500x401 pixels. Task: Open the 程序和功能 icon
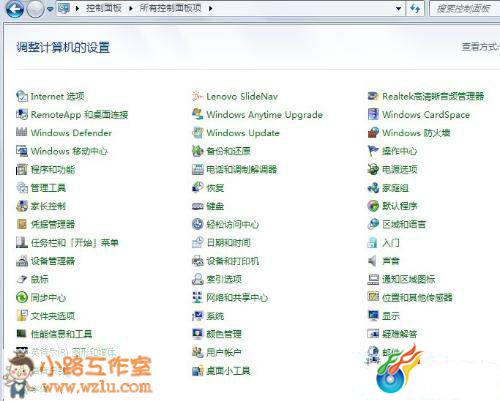pyautogui.click(x=22, y=169)
